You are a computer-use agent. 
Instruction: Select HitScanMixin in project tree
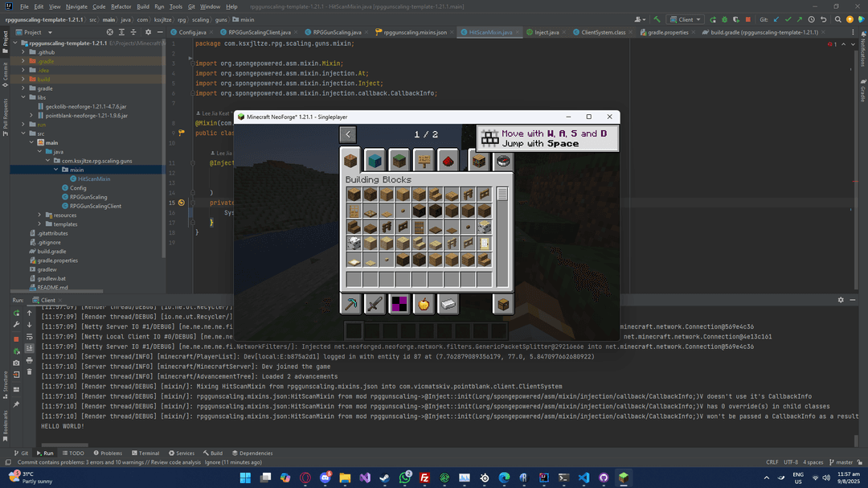(x=90, y=179)
